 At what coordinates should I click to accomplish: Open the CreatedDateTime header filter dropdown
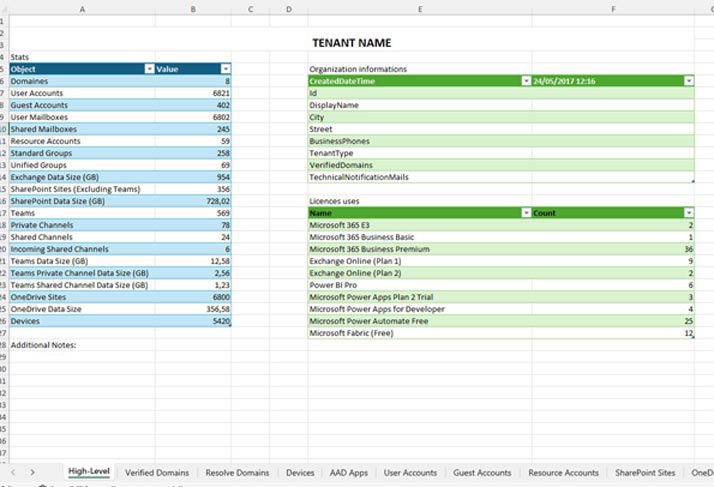pyautogui.click(x=526, y=81)
